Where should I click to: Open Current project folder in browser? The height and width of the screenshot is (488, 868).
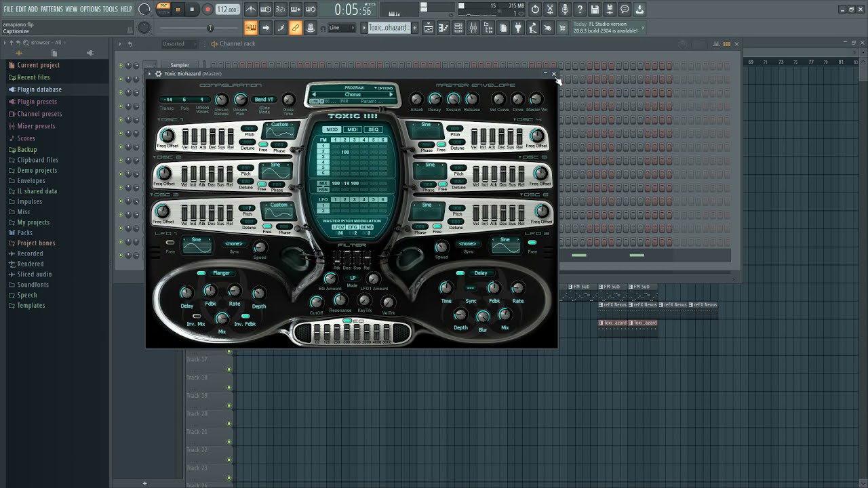(x=39, y=65)
